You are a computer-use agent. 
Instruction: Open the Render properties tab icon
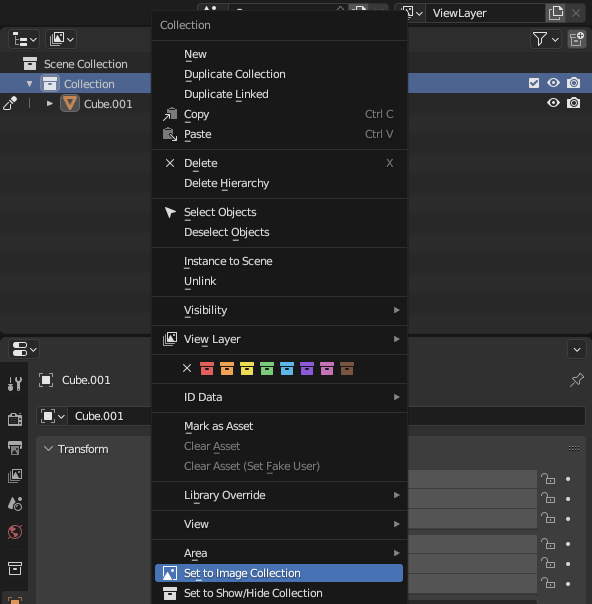pos(15,419)
